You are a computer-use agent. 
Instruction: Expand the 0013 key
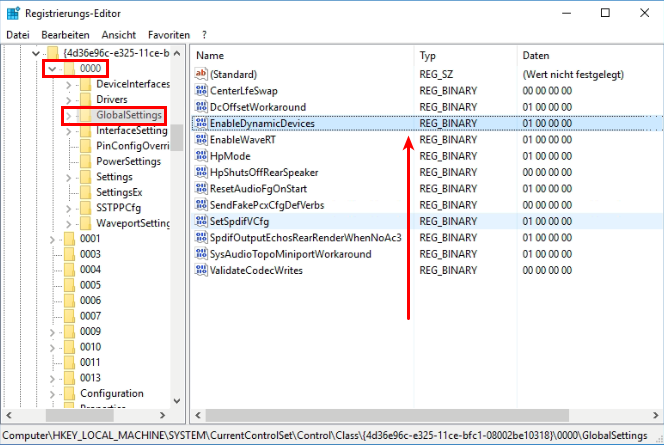pyautogui.click(x=53, y=378)
